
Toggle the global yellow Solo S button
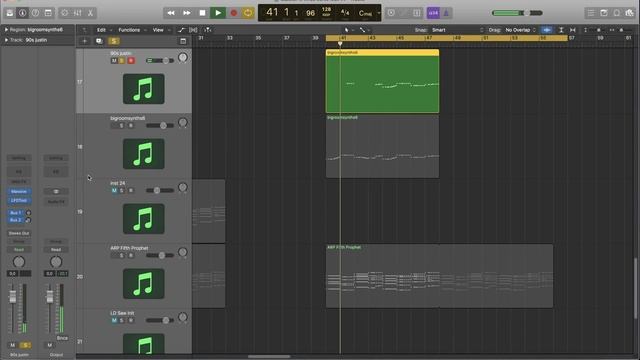[113, 41]
